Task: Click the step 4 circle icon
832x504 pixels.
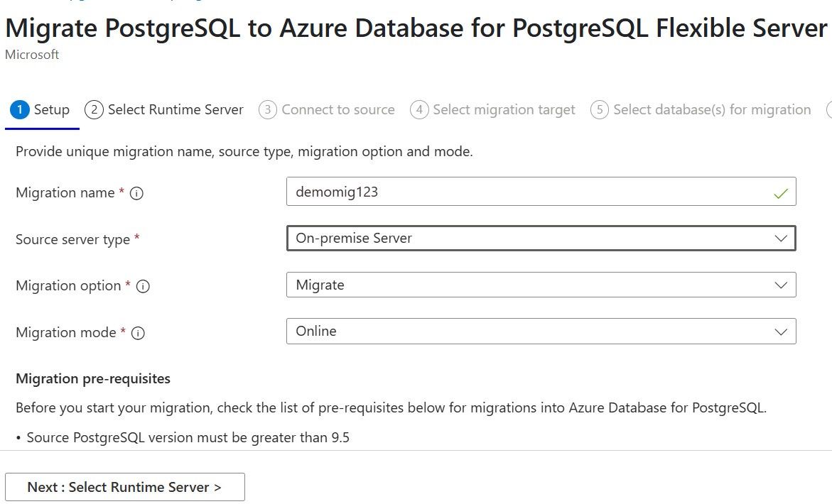Action: [419, 110]
